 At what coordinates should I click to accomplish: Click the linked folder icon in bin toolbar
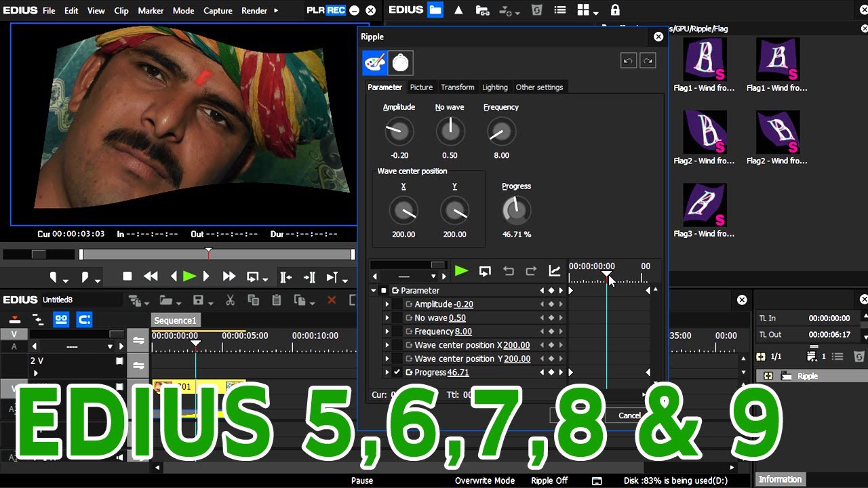point(482,10)
